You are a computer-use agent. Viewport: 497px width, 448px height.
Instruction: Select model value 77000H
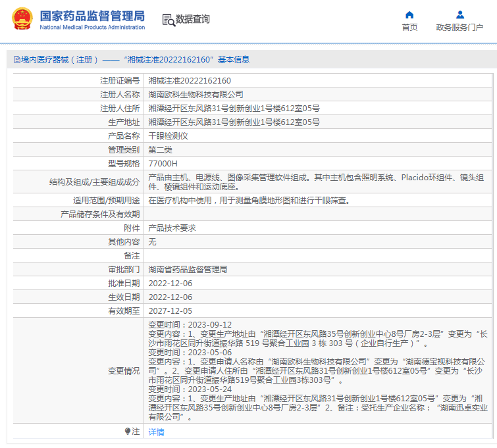click(163, 164)
